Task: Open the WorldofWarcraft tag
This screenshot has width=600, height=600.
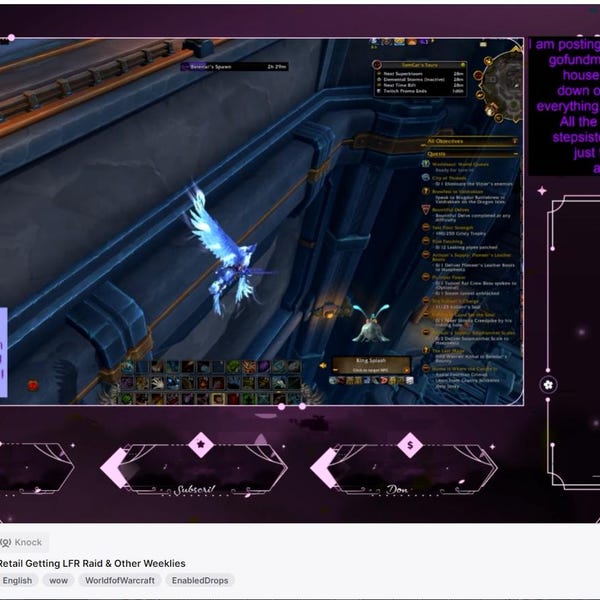Action: (x=120, y=580)
